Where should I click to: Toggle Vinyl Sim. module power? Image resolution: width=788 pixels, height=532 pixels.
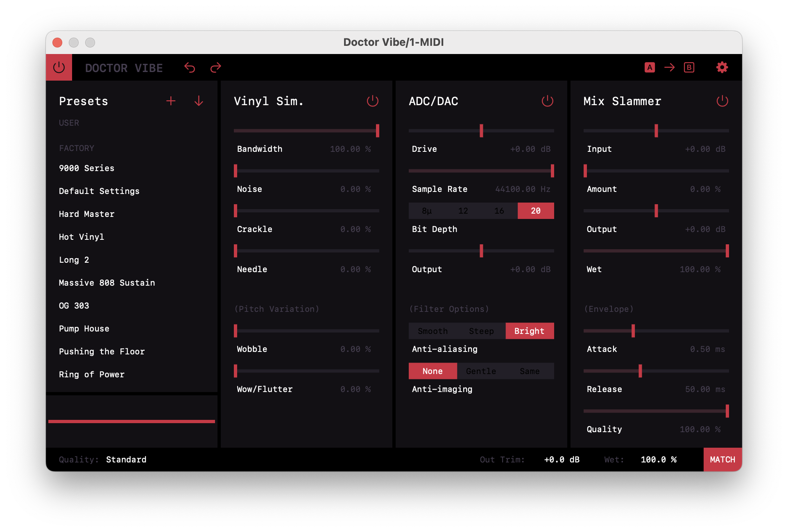[x=372, y=101]
